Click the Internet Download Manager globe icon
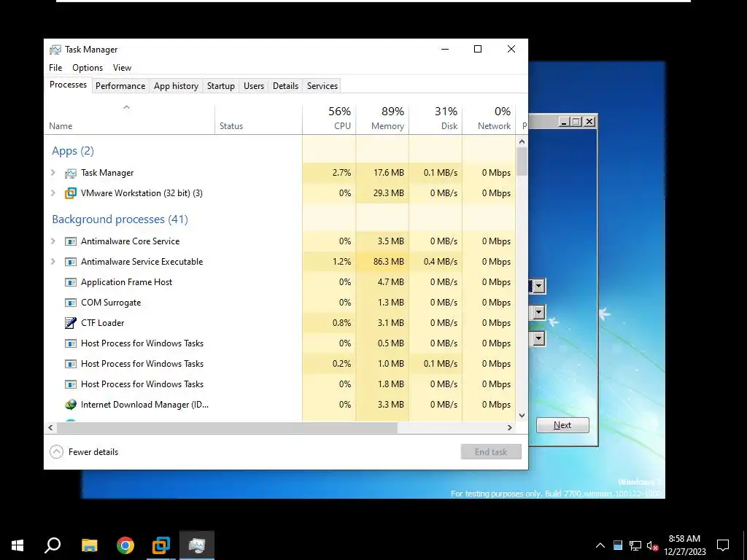The height and width of the screenshot is (560, 747). 71,405
